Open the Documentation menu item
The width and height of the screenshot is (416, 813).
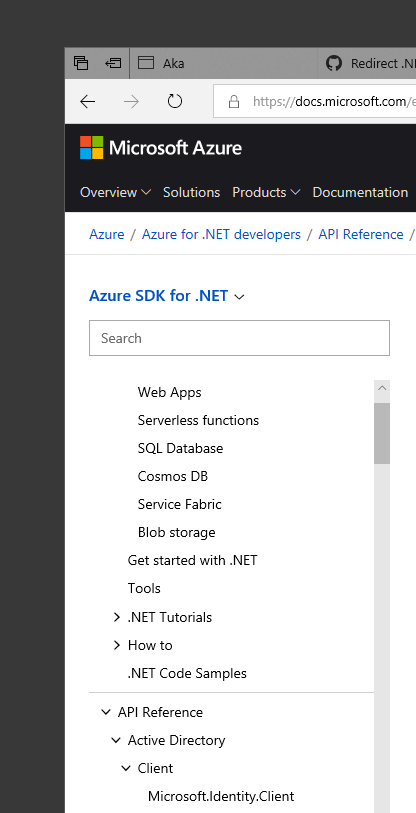coord(360,192)
